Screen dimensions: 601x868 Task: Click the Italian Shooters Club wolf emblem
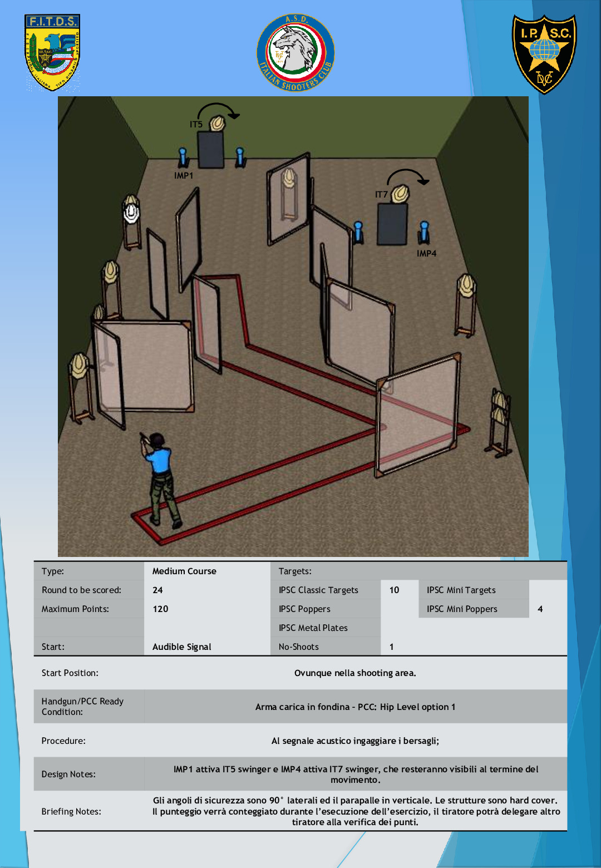295,53
